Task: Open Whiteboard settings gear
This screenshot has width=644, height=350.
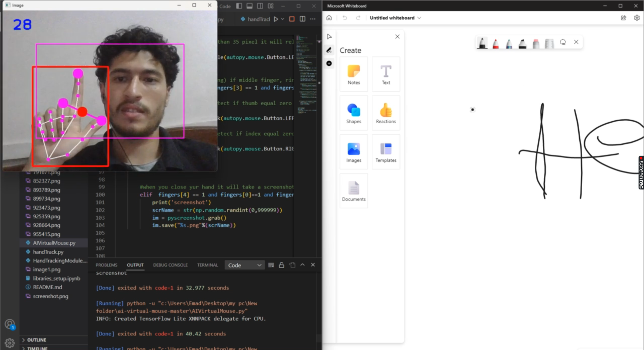Action: coord(637,18)
